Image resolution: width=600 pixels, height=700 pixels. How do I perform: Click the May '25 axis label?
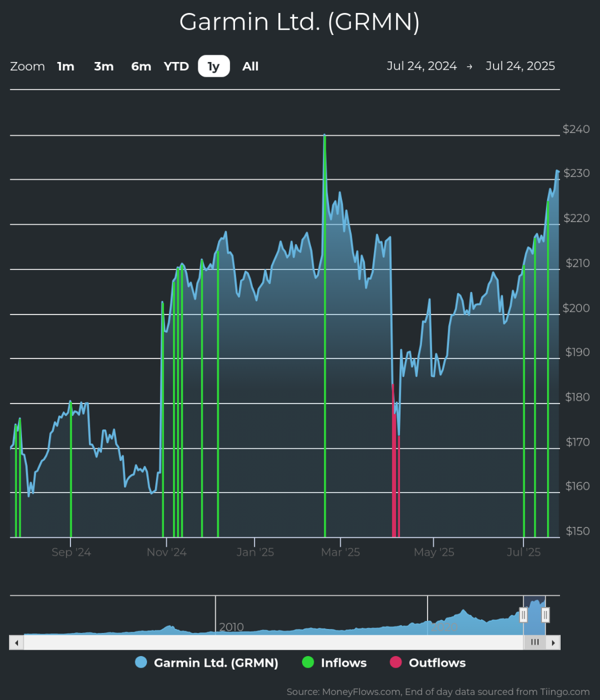pyautogui.click(x=434, y=552)
